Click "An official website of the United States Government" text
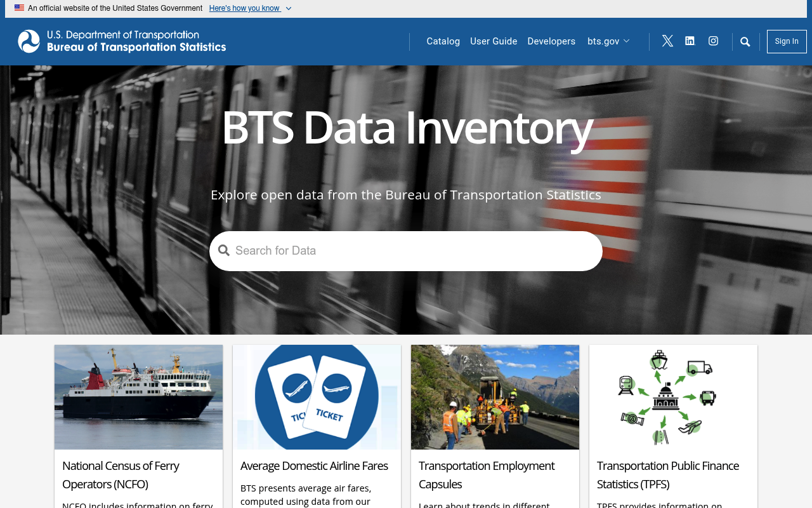 point(115,8)
